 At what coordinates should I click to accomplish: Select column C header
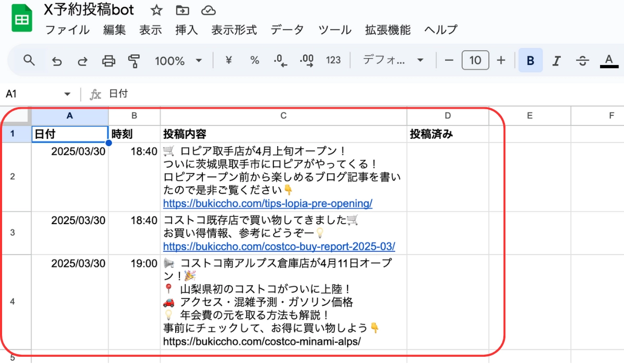pyautogui.click(x=283, y=115)
